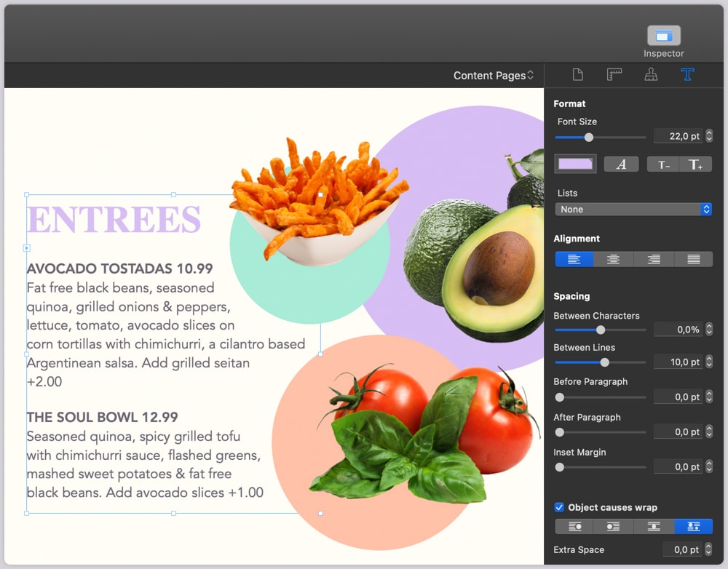This screenshot has width=728, height=569.
Task: Click the purple text color swatch
Action: click(574, 163)
